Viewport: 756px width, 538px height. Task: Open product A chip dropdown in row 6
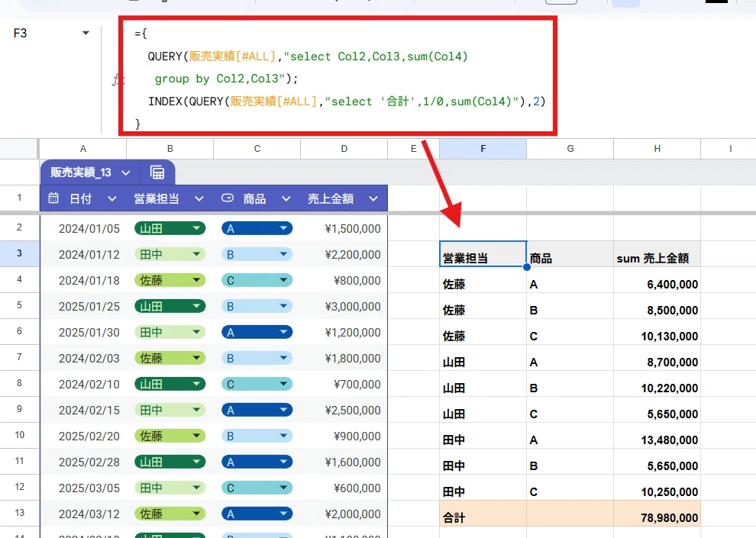(x=283, y=332)
